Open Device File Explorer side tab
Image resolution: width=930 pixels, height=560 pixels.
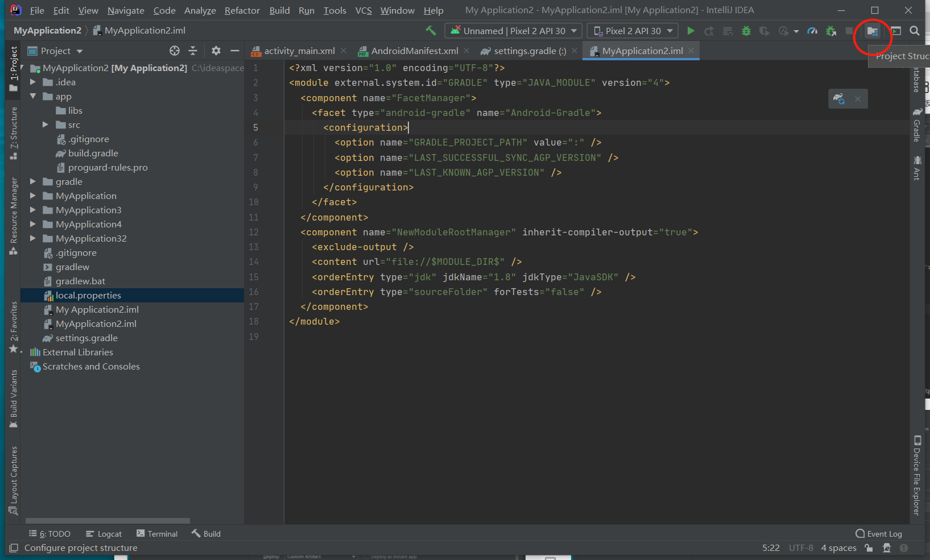coord(917,476)
